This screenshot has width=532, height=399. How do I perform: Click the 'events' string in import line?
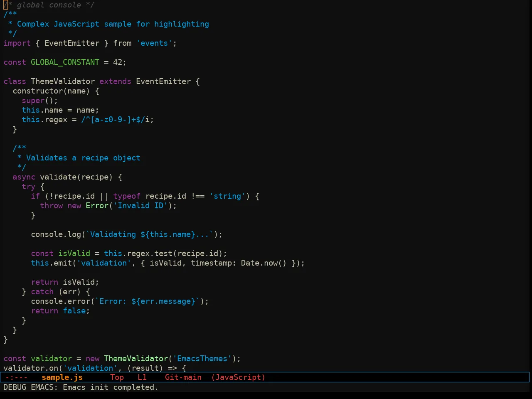[x=154, y=43]
